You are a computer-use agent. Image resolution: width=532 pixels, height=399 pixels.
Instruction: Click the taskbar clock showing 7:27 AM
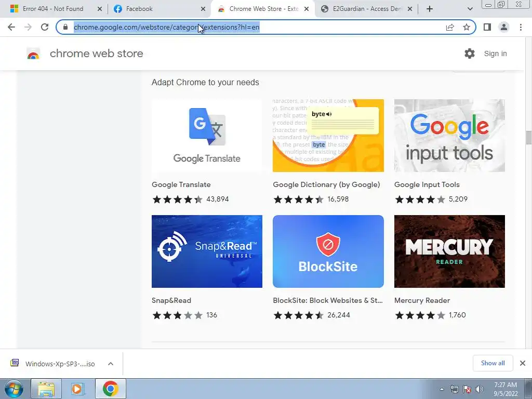(x=506, y=389)
